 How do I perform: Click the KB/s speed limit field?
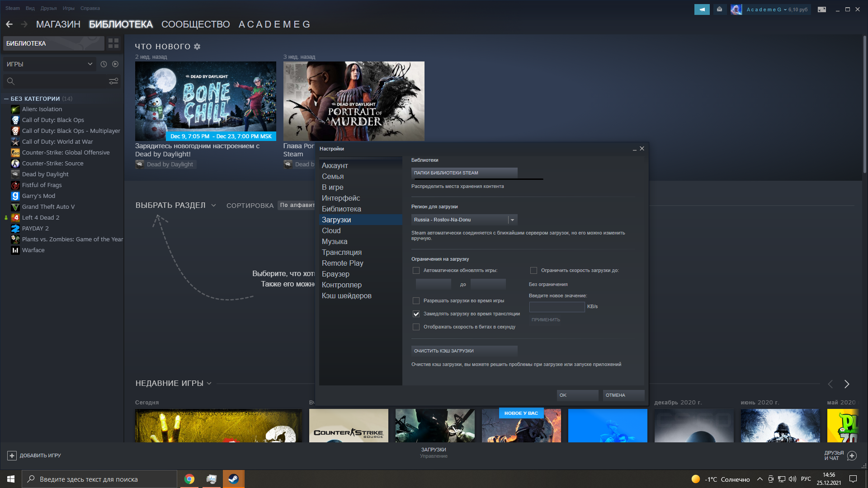pos(557,307)
